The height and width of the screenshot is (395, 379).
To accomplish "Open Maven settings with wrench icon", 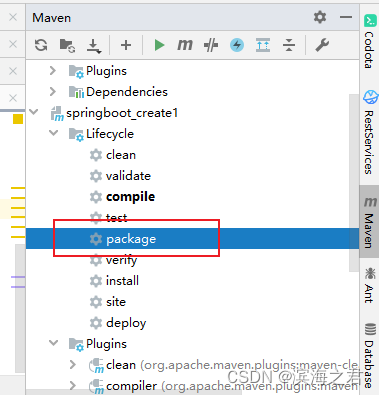I will point(322,45).
